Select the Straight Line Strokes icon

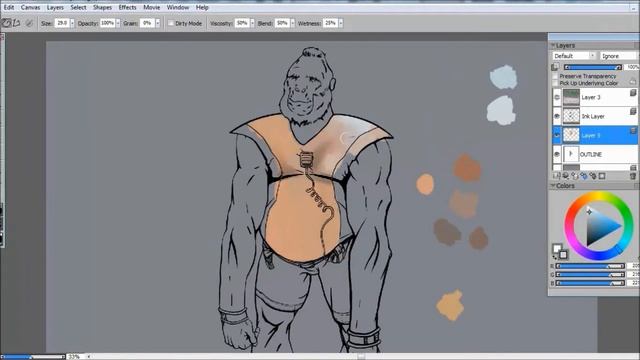pos(17,23)
